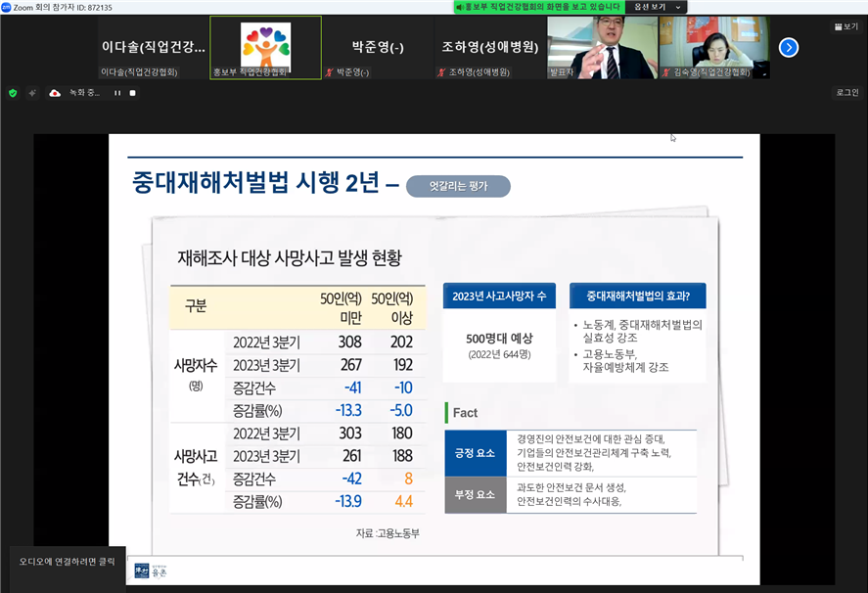The image size is (868, 593).
Task: Click muted mic icon on 조하영 tile
Action: (x=441, y=72)
